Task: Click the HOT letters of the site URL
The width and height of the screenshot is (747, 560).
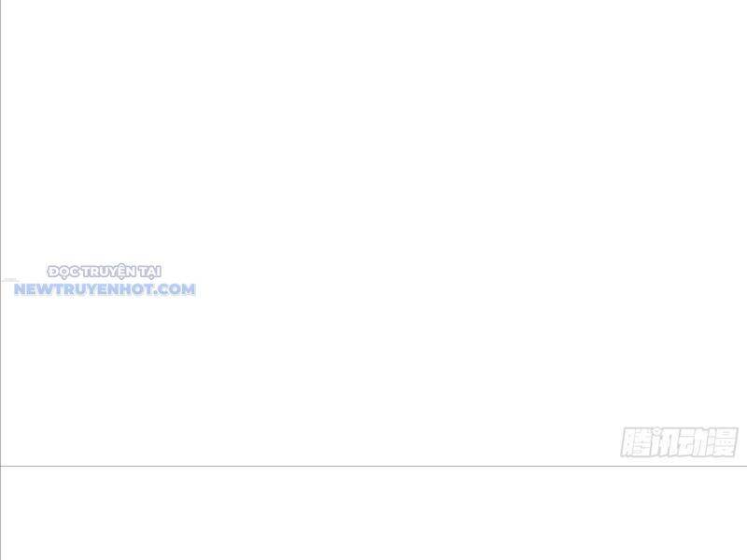Action: [x=138, y=289]
